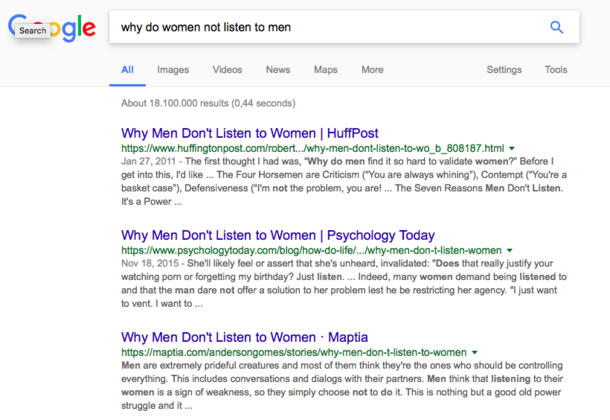Open the Videos tab
This screenshot has width=610, height=420.
227,70
